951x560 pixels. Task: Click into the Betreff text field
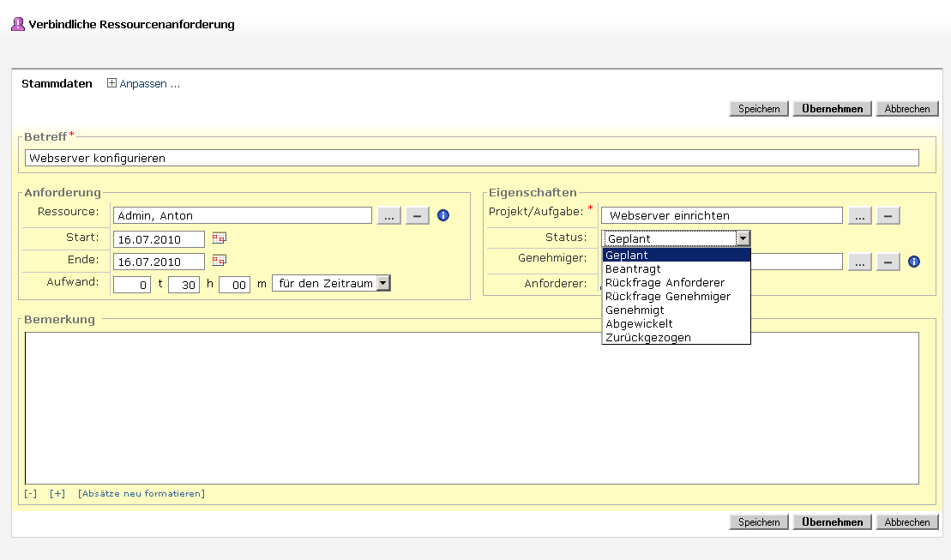(x=472, y=158)
